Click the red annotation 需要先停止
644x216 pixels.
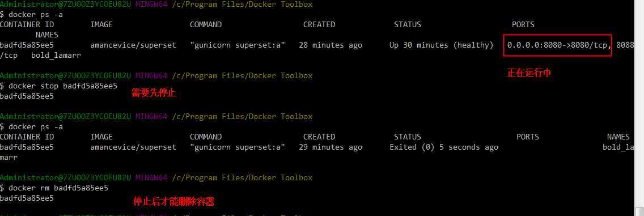154,93
